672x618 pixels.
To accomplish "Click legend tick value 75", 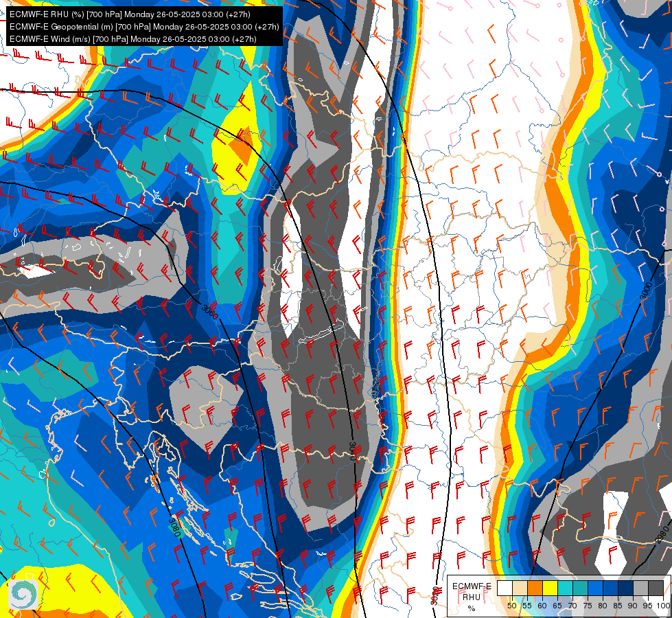I will pyautogui.click(x=588, y=606).
